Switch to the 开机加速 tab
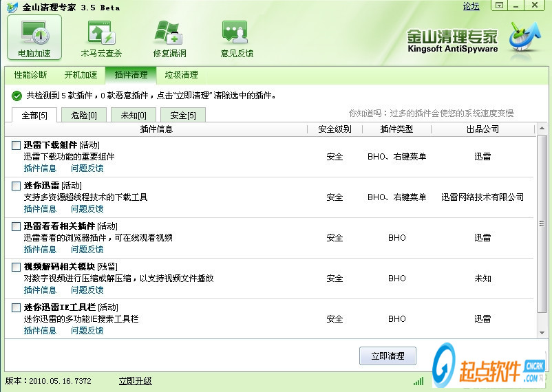Viewport: 552px width, 392px height. [x=81, y=75]
